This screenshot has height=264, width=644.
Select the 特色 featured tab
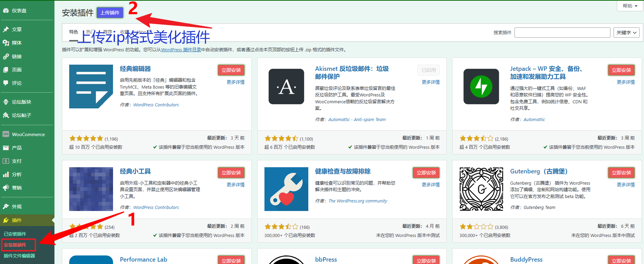tap(73, 32)
